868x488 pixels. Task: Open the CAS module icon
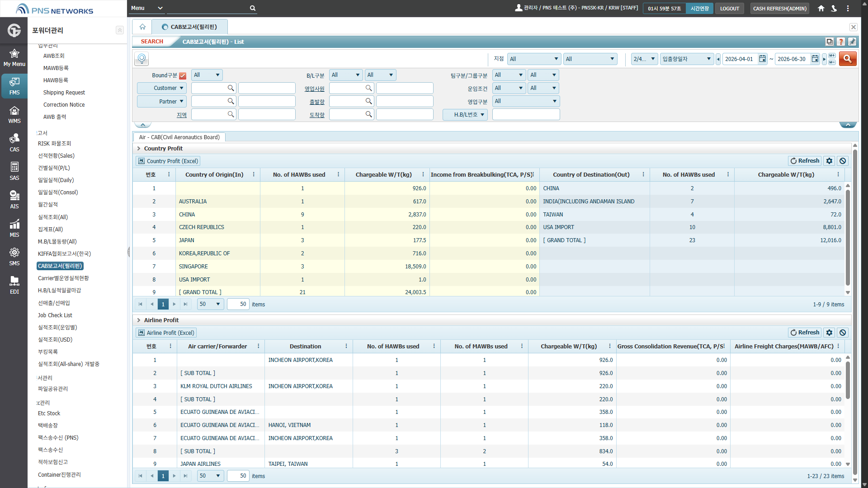tap(14, 143)
